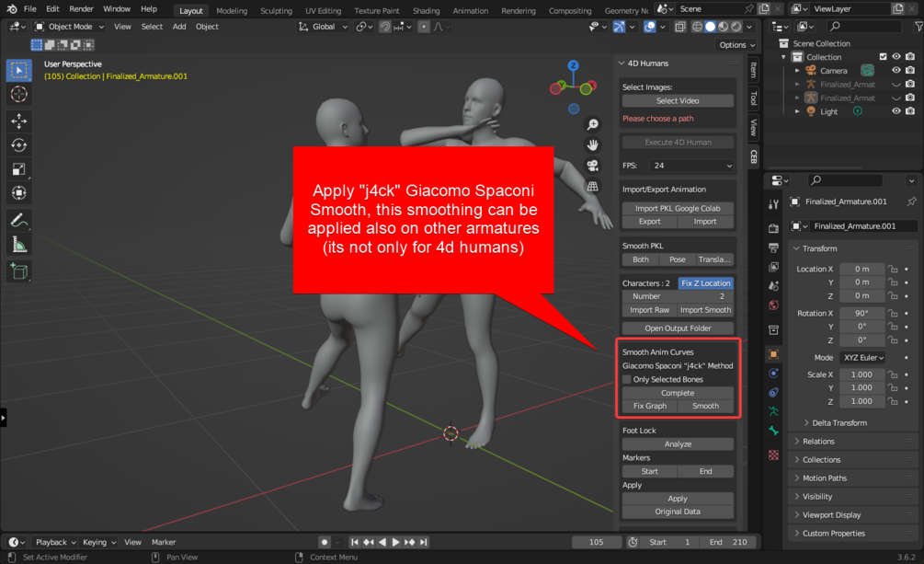
Task: Open the Object properties tab icon
Action: 774,354
